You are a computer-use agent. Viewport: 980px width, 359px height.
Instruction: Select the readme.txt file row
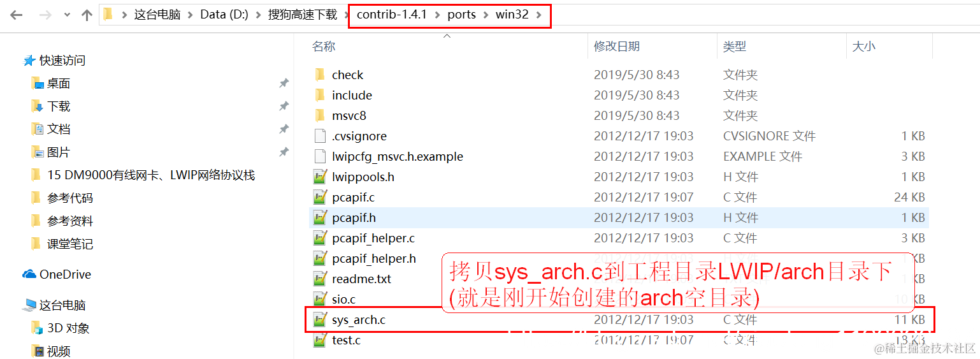pyautogui.click(x=619, y=279)
